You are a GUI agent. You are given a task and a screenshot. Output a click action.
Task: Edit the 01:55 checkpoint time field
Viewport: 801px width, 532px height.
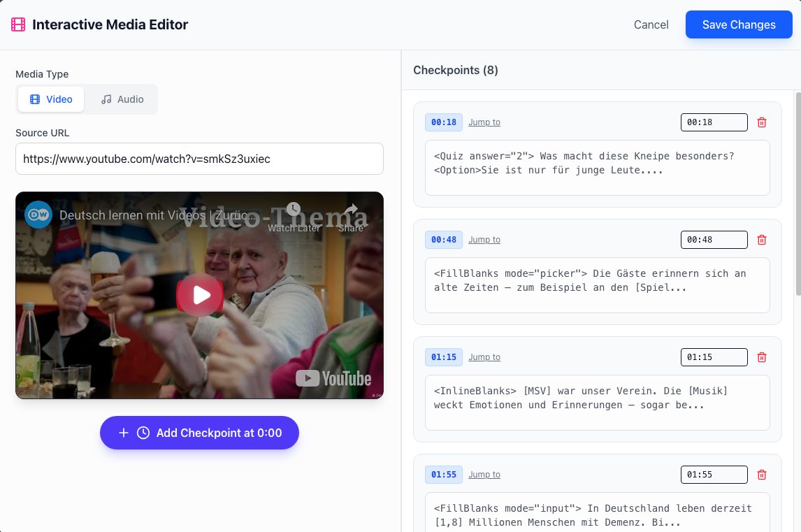click(x=714, y=475)
